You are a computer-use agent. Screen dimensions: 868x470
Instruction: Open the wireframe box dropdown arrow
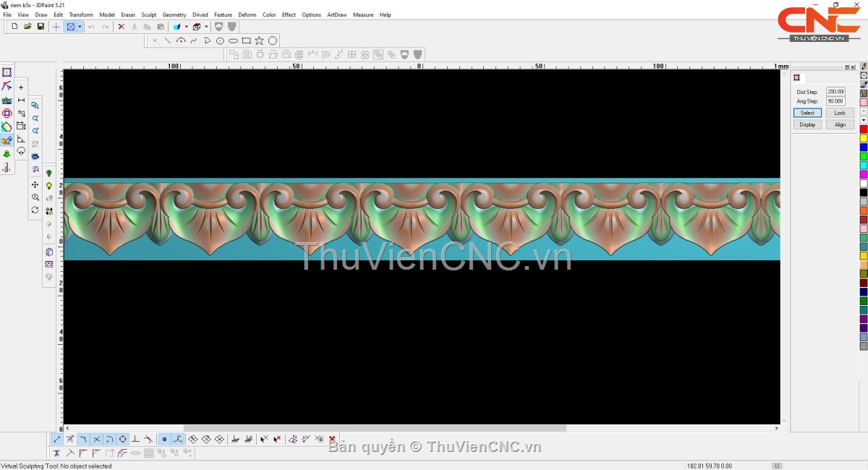point(205,27)
